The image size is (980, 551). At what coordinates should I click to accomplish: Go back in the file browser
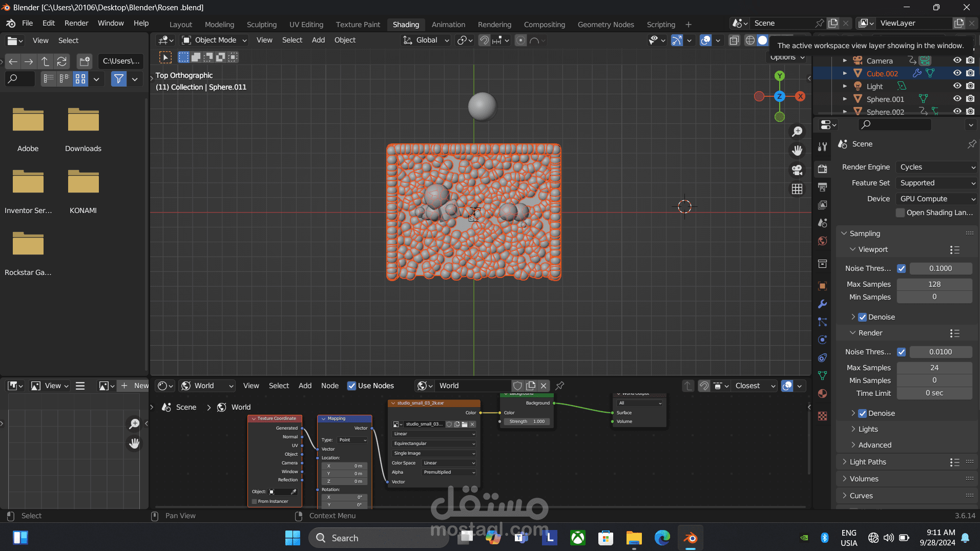click(13, 61)
